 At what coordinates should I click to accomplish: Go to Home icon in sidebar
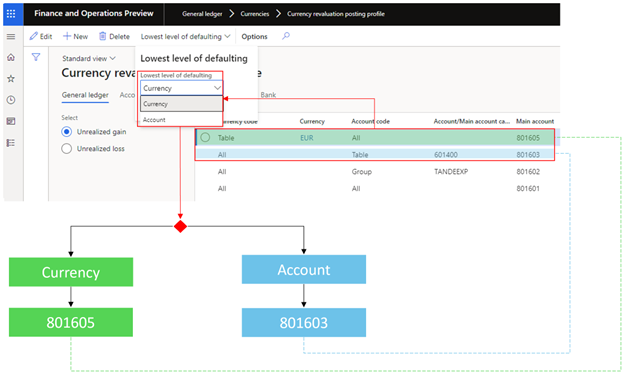[x=11, y=57]
